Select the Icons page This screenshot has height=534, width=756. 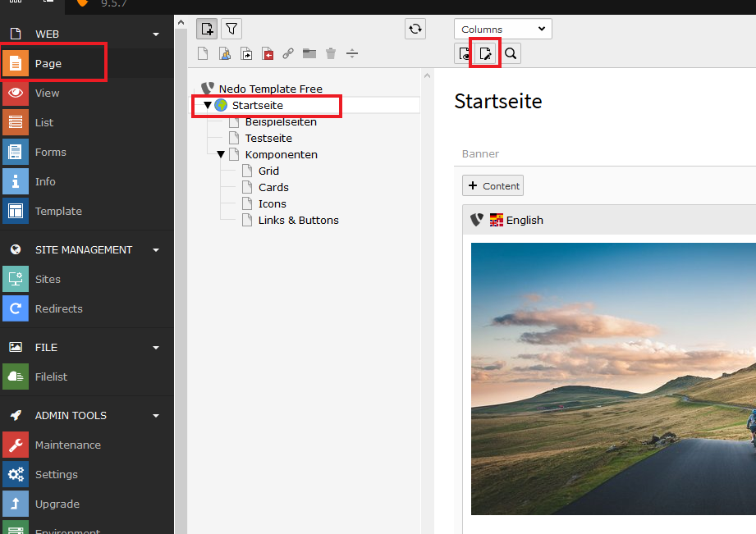[x=272, y=204]
